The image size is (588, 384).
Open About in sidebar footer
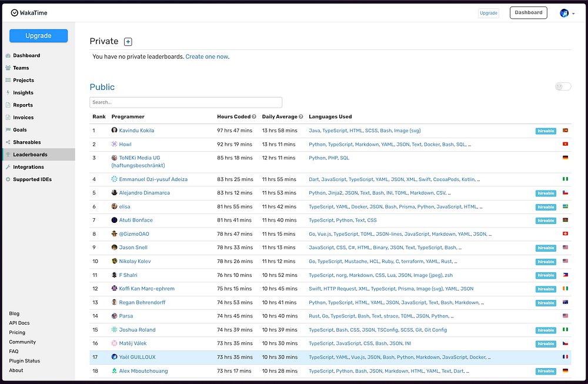16,370
